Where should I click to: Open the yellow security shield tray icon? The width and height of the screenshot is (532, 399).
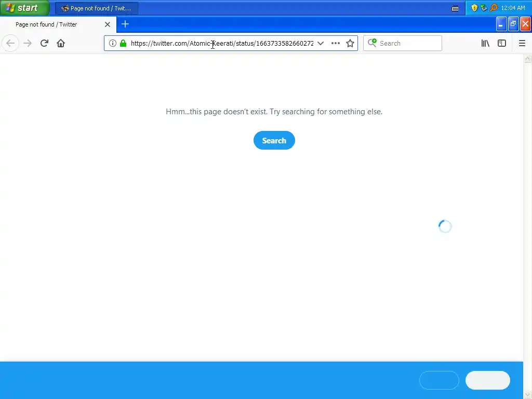474,8
